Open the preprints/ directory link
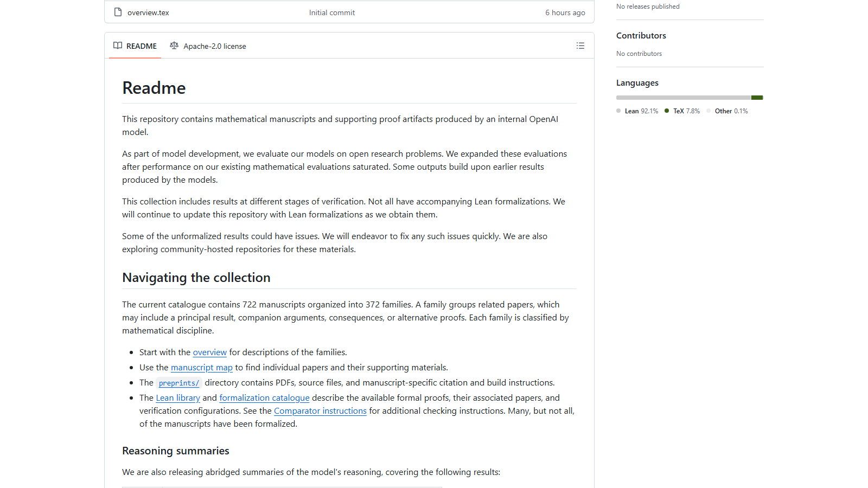This screenshot has width=868, height=488. [179, 383]
